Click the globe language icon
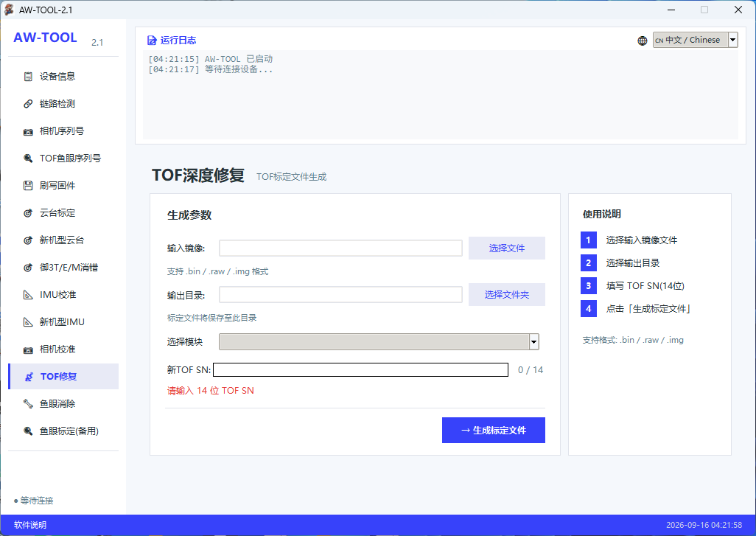The height and width of the screenshot is (536, 756). coord(643,41)
